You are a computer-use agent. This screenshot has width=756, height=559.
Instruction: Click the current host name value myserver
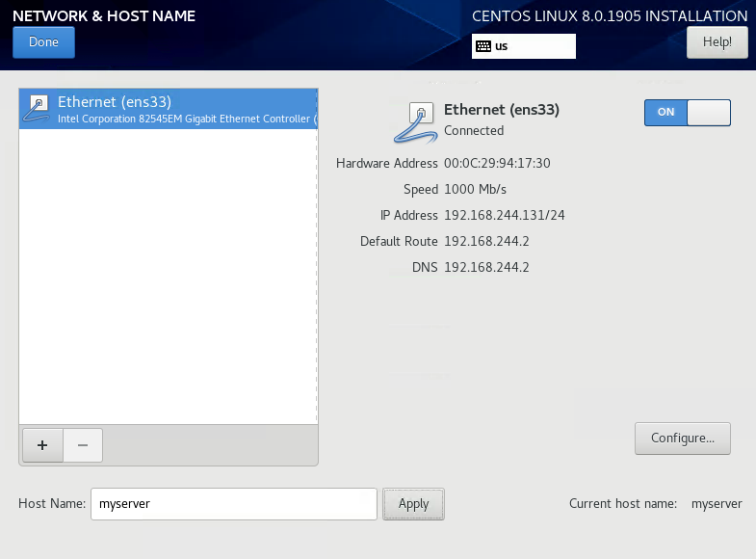[x=717, y=504]
